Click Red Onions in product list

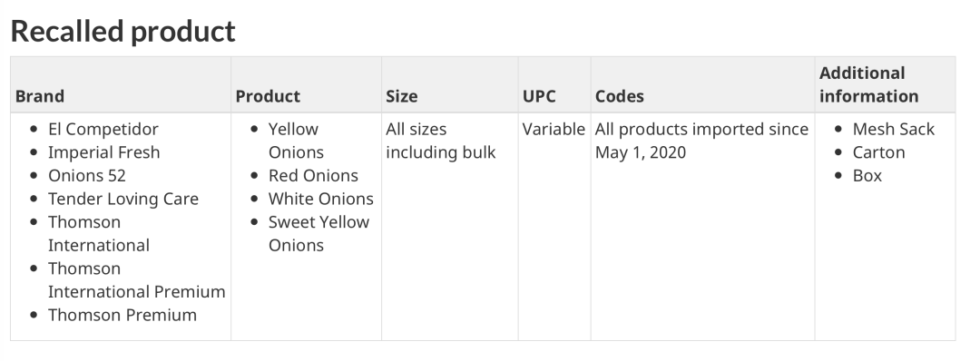click(x=313, y=175)
